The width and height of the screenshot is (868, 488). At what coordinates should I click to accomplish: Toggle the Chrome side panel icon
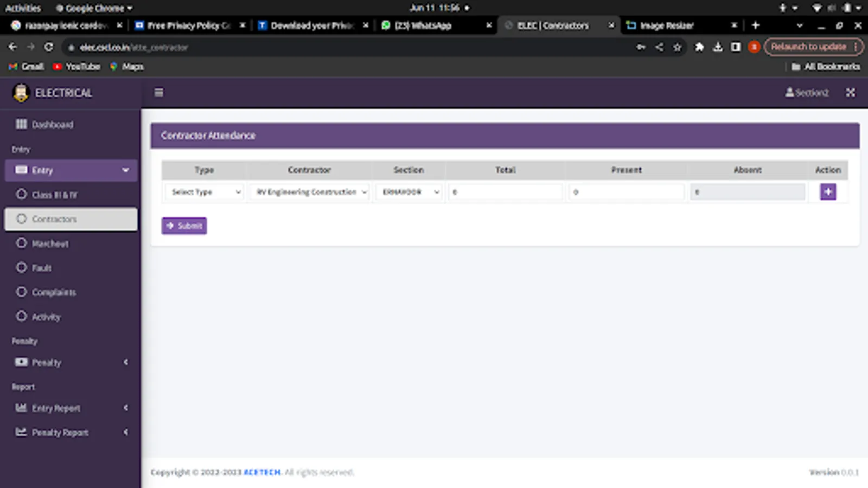pyautogui.click(x=736, y=47)
